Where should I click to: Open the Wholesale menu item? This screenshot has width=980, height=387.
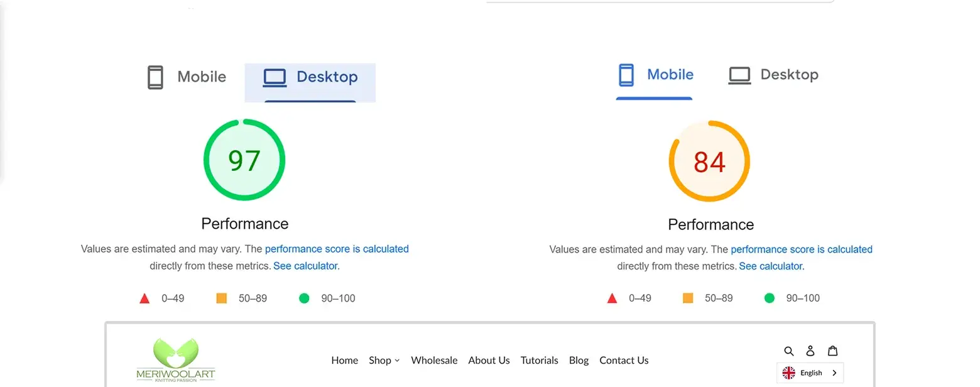[434, 360]
